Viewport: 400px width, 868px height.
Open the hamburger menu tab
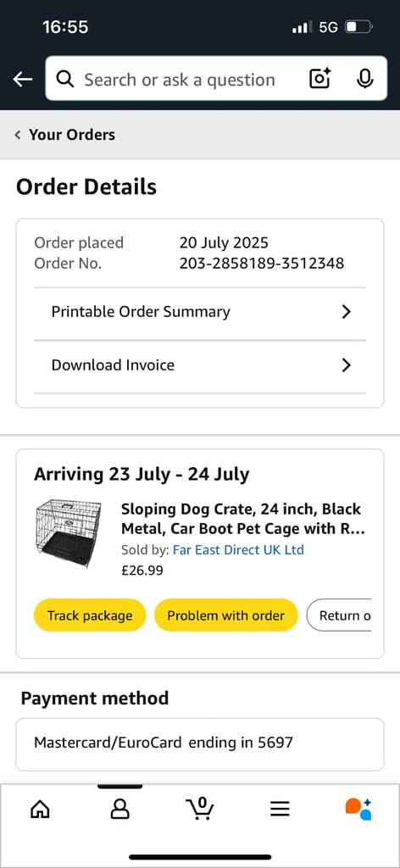point(280,810)
